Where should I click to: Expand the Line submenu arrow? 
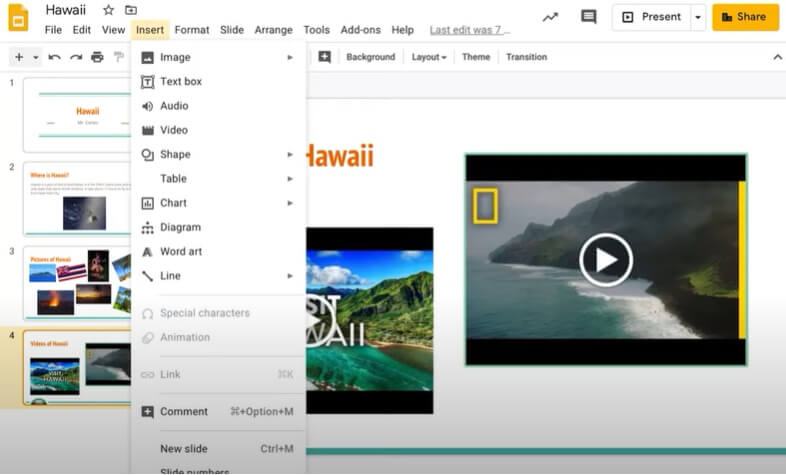click(x=290, y=276)
